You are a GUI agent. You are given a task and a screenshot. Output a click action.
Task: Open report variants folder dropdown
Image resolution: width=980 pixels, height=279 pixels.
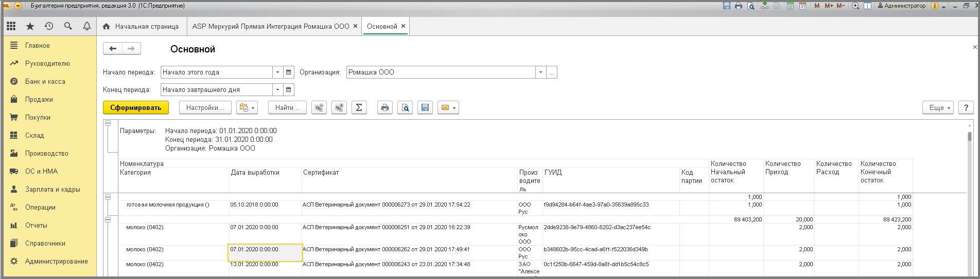click(247, 107)
